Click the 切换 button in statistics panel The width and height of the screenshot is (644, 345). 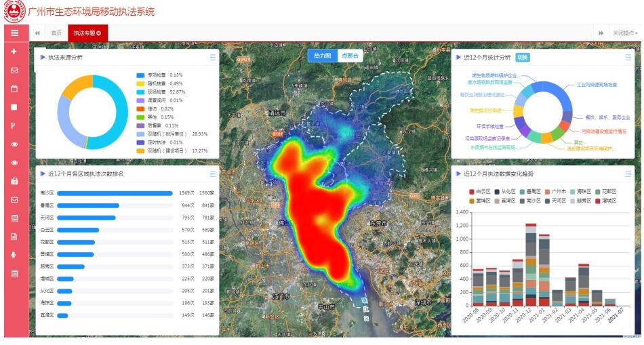523,58
